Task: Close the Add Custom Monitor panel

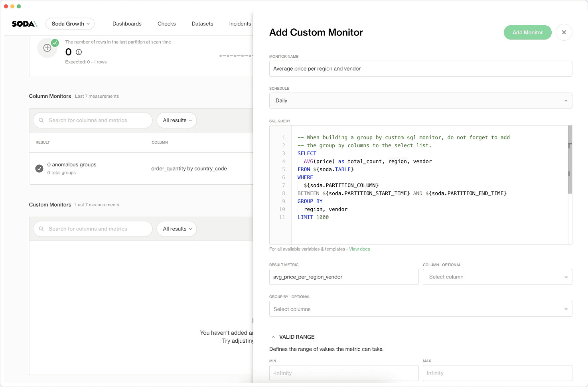Action: pyautogui.click(x=564, y=32)
